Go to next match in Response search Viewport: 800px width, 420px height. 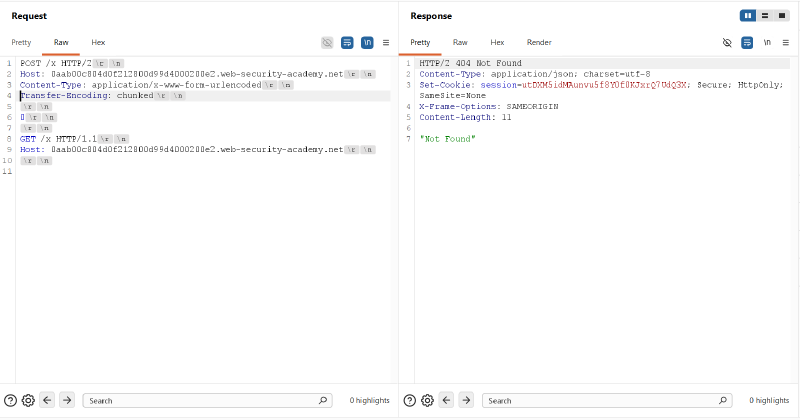[466, 400]
